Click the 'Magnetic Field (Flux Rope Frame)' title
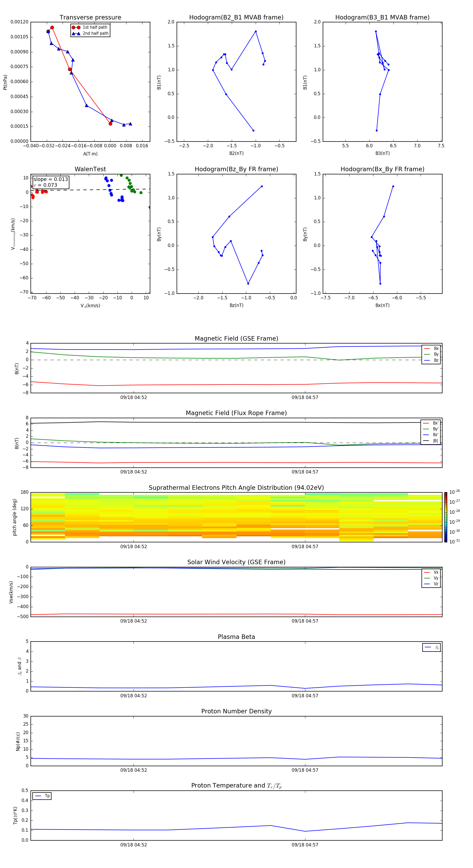Image resolution: width=473 pixels, height=868 pixels. pos(236,413)
